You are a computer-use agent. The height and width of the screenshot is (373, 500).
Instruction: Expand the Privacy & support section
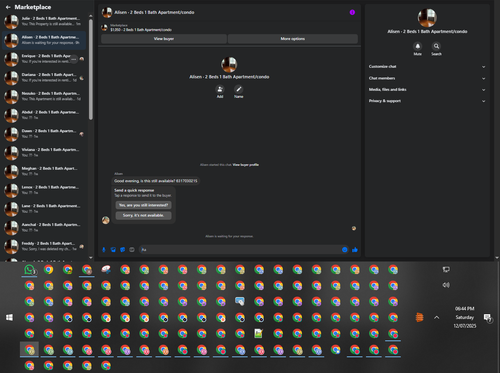[x=427, y=101]
